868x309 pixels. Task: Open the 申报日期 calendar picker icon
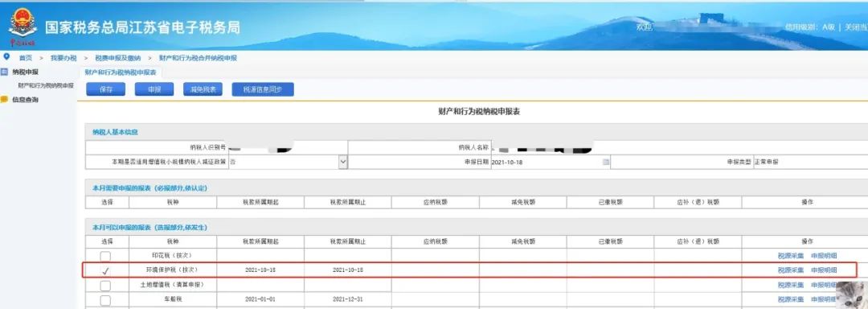click(606, 162)
